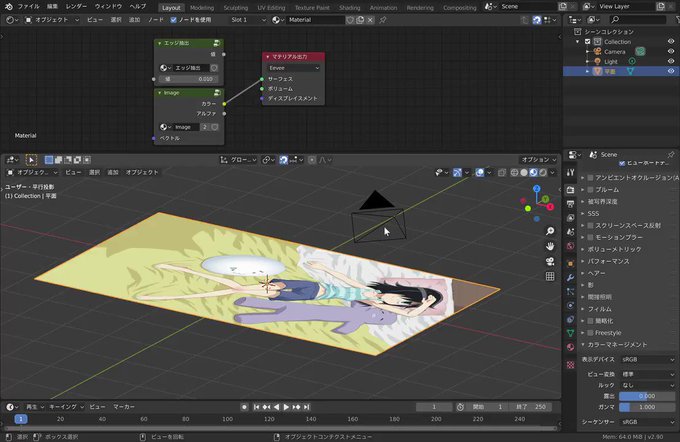Screen dimensions: 680x442
Task: Open the ヘルプ menu
Action: [138, 7]
